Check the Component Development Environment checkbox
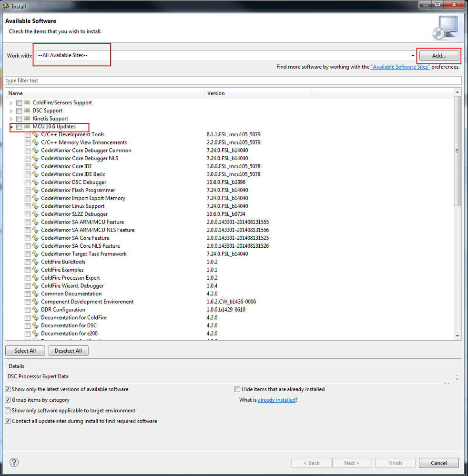 click(28, 302)
